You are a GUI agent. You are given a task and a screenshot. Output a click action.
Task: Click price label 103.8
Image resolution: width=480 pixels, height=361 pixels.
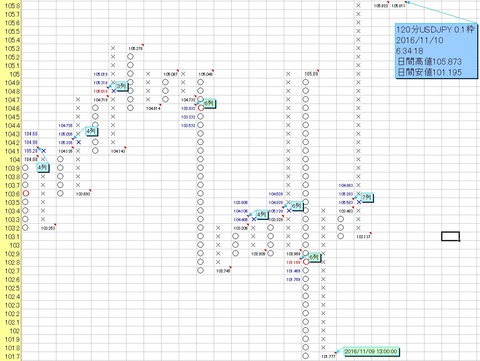pos(12,177)
